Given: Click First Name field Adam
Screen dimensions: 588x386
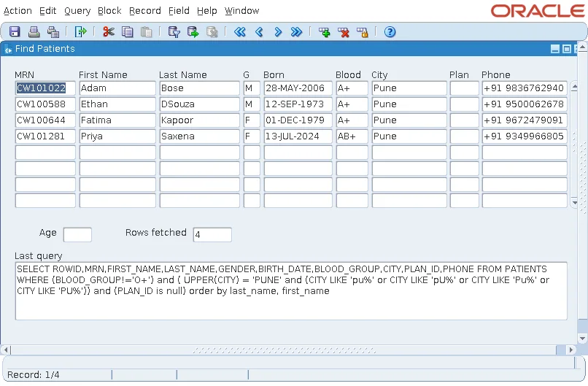Looking at the screenshot, I should tap(117, 88).
